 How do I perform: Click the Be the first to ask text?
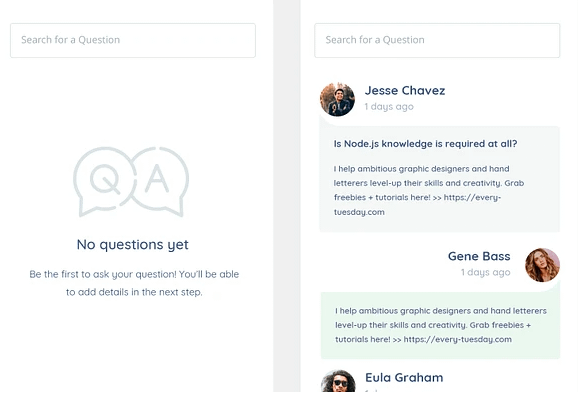tap(134, 283)
